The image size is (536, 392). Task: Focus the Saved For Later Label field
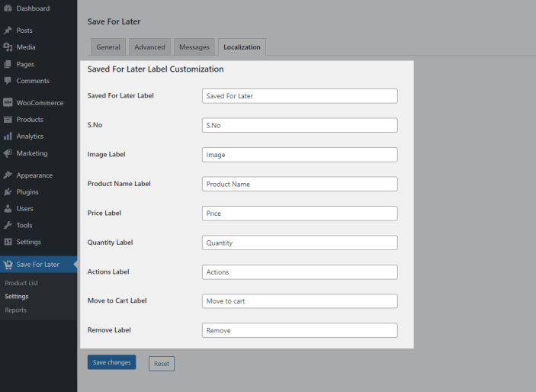tap(300, 96)
